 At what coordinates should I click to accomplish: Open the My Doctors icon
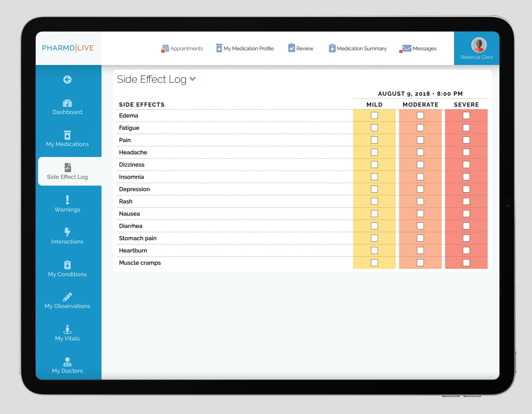[x=67, y=362]
